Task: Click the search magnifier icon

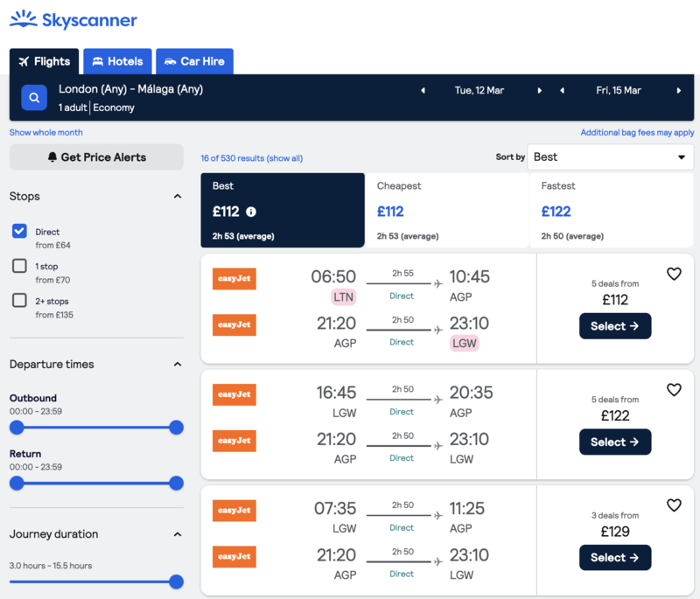Action: (33, 97)
